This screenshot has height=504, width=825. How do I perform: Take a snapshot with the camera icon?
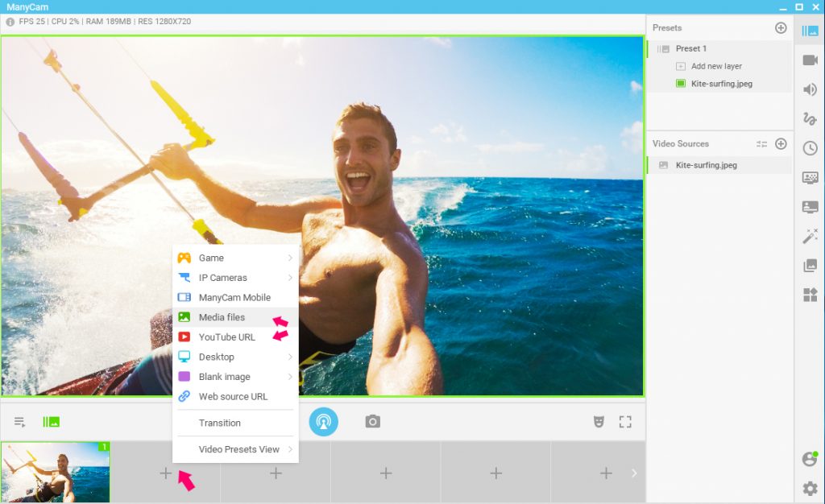372,421
